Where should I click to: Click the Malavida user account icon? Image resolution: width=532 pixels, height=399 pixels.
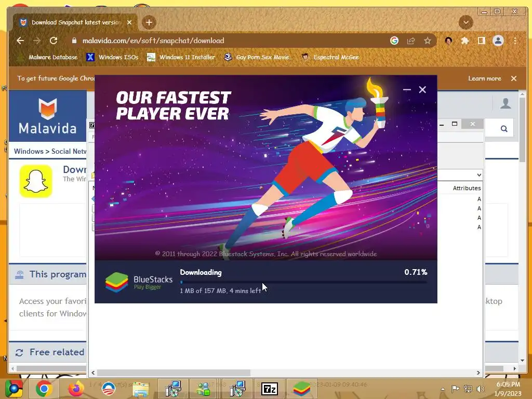click(506, 103)
